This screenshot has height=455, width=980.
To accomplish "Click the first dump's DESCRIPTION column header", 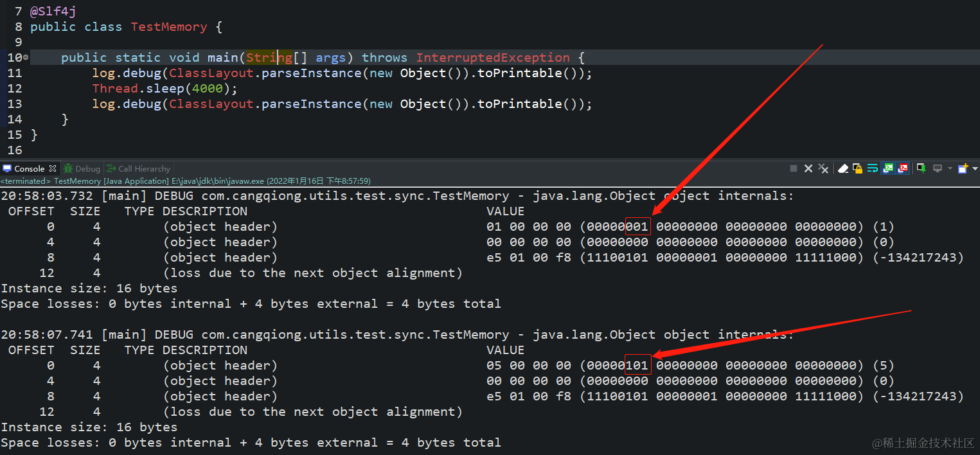I will coord(205,211).
